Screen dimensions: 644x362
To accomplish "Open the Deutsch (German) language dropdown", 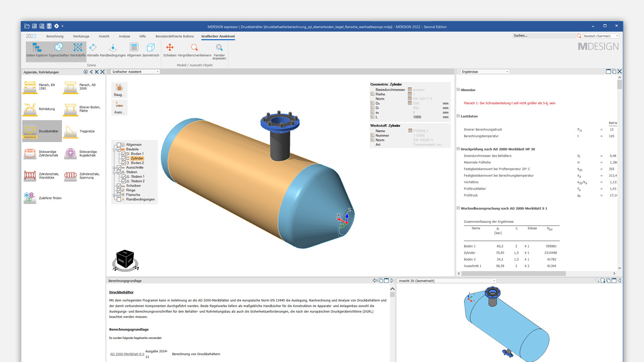I will [601, 36].
